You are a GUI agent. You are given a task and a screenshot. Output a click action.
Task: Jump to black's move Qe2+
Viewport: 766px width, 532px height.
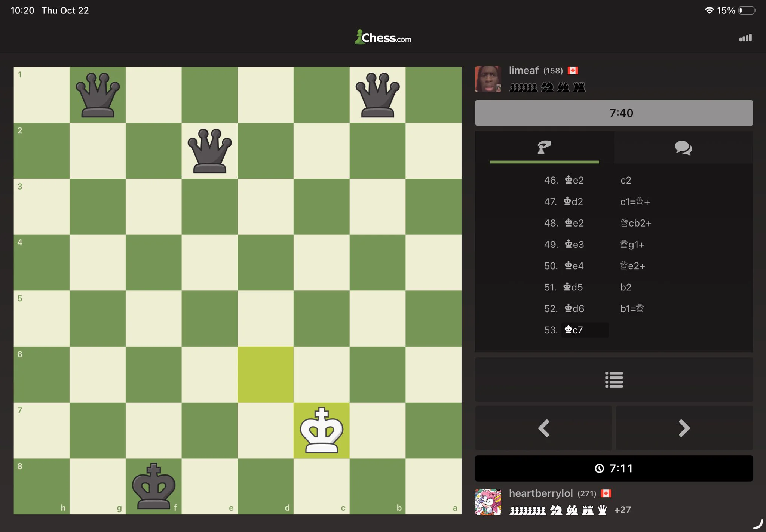point(632,266)
